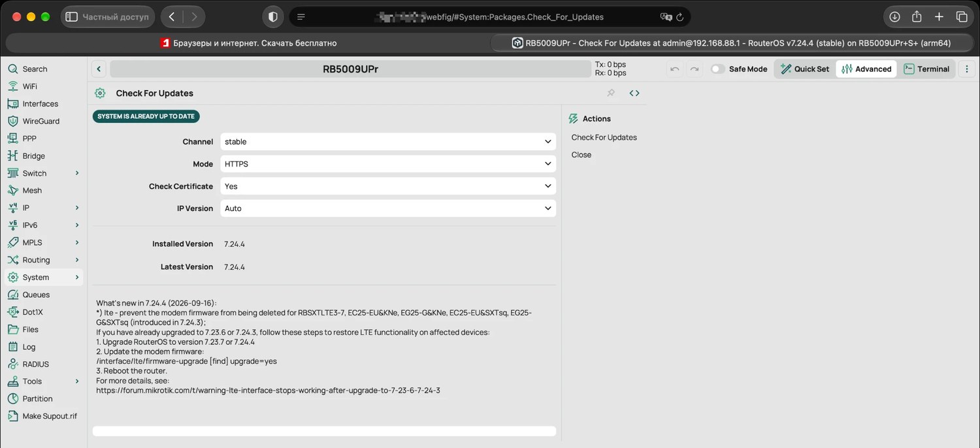
Task: Open the Search sidebar icon
Action: pyautogui.click(x=12, y=69)
